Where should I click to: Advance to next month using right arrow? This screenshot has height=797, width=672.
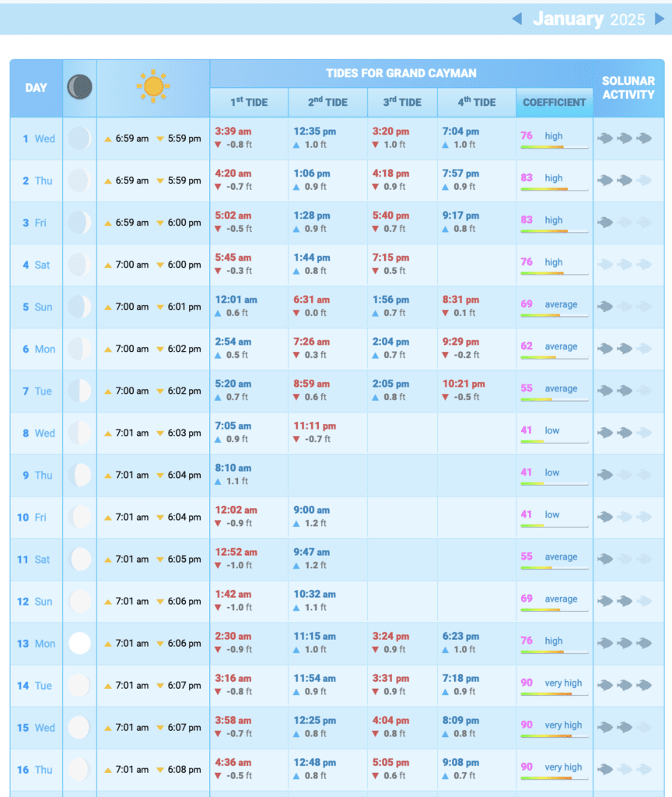coord(660,19)
